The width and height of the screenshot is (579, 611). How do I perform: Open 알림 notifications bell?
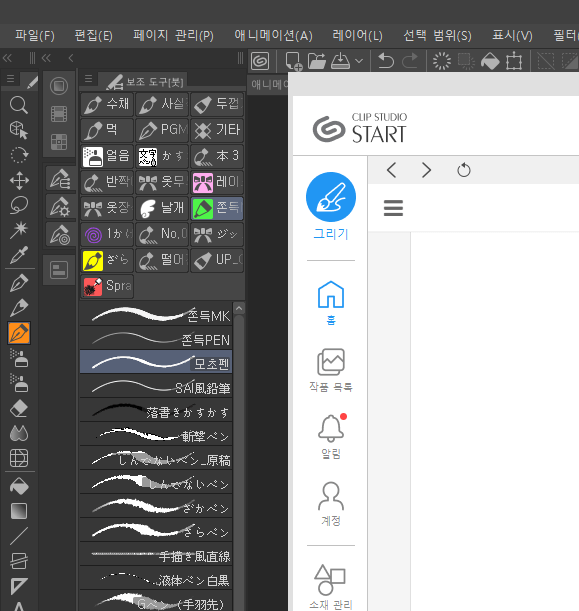331,436
